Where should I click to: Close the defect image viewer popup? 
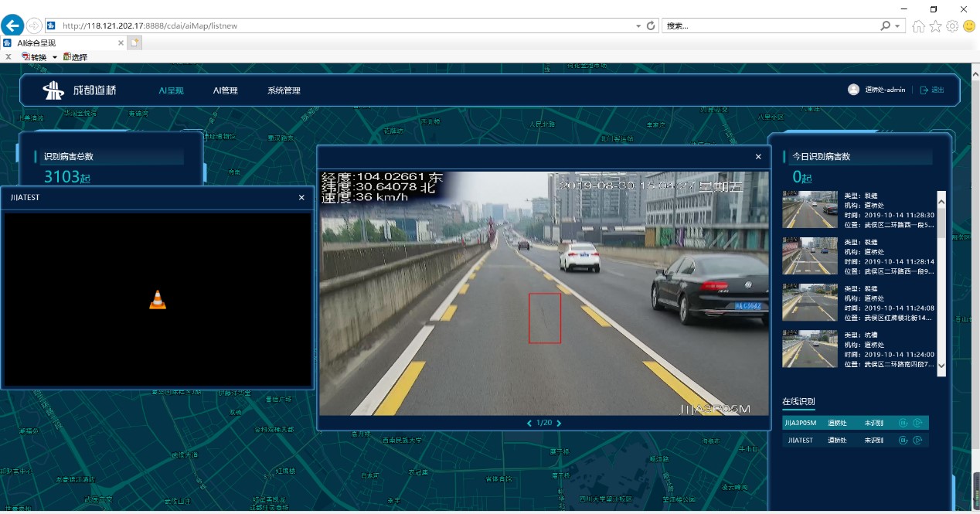(758, 157)
